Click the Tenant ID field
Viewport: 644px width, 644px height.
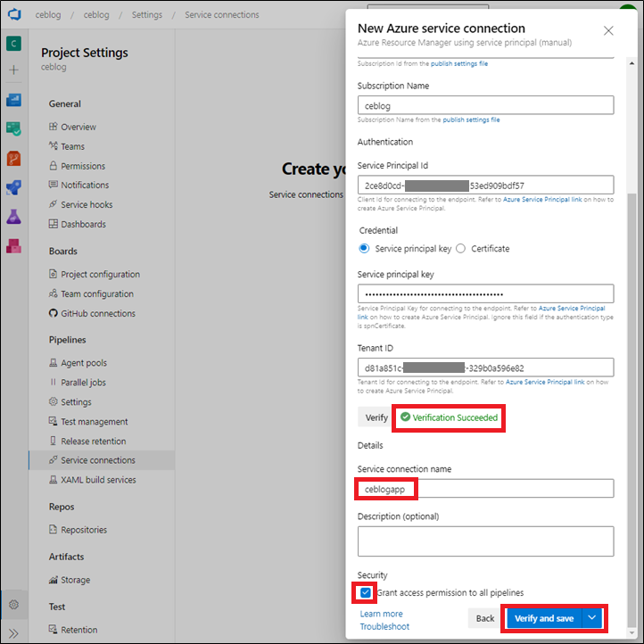485,367
